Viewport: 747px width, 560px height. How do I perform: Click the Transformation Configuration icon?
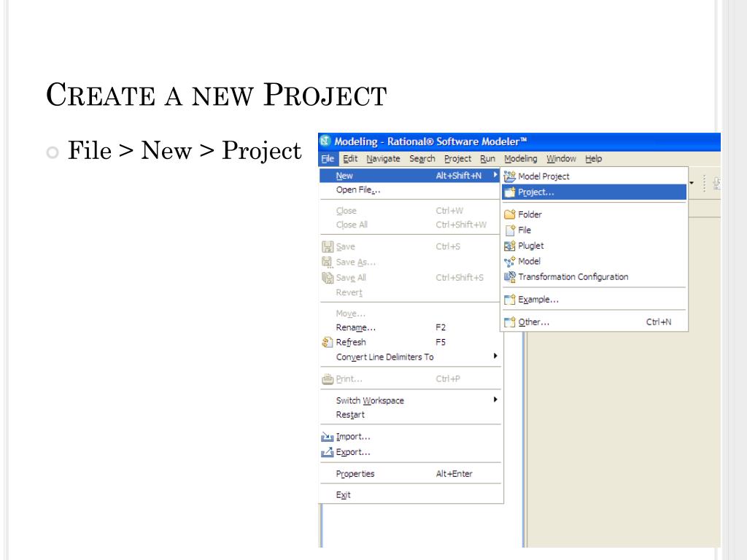point(510,276)
